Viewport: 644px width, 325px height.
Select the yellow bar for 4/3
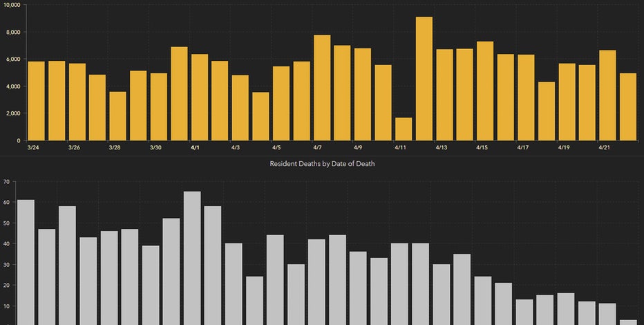pos(240,108)
